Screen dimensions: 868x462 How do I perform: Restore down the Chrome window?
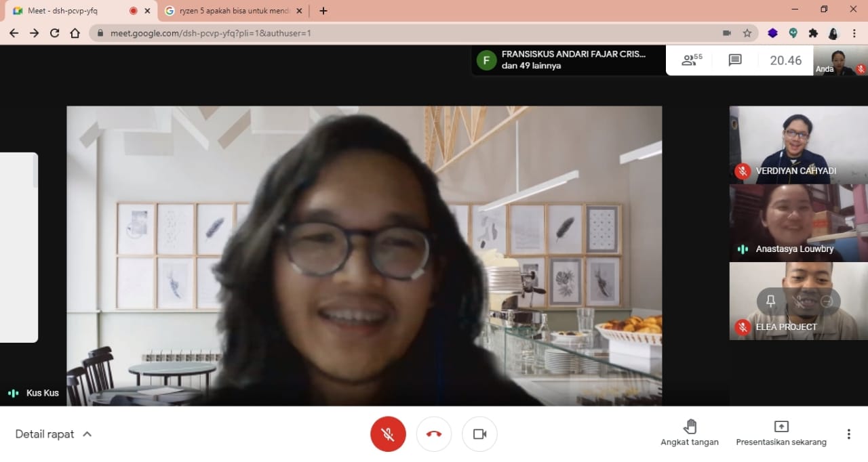click(x=824, y=9)
